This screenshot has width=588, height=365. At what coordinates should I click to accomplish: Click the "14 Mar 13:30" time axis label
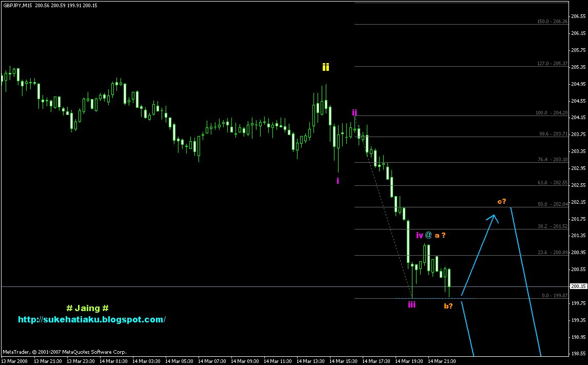pos(310,361)
